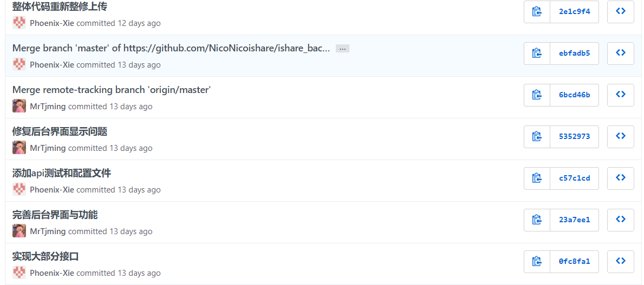Open commit hash 23a7ee1
The height and width of the screenshot is (285, 644).
tap(574, 220)
